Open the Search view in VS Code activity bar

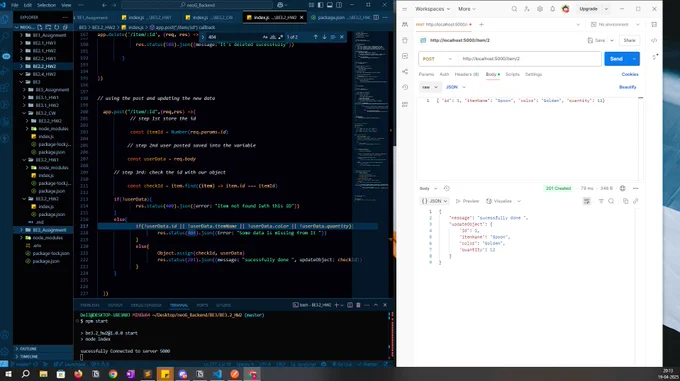click(5, 37)
